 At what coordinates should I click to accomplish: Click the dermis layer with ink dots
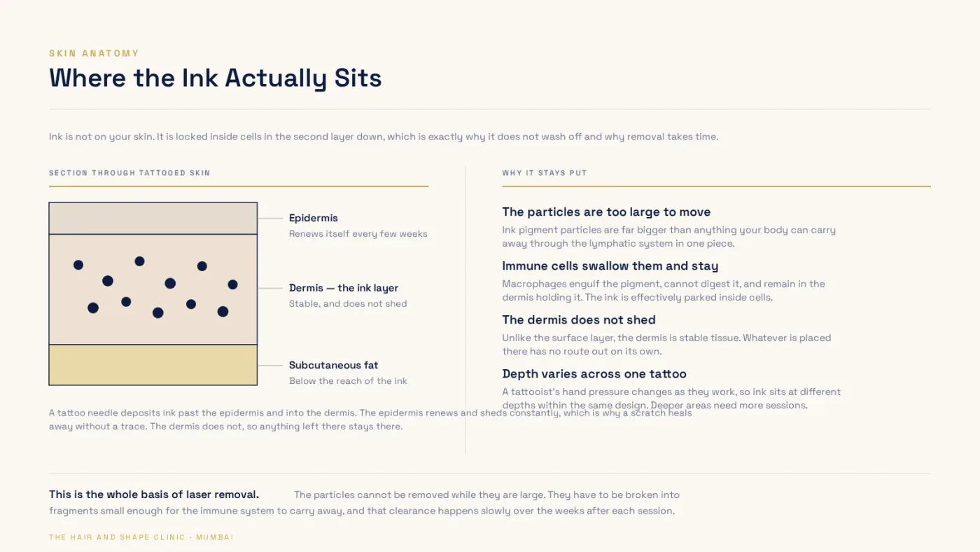click(153, 289)
